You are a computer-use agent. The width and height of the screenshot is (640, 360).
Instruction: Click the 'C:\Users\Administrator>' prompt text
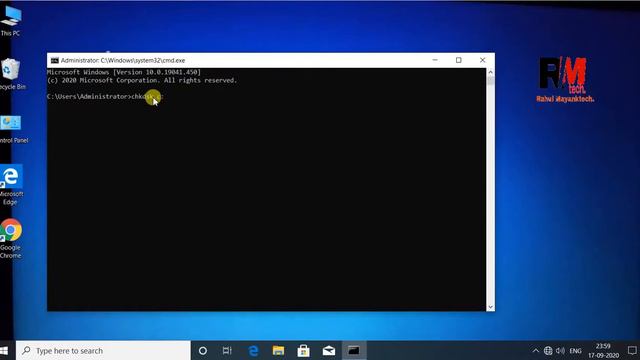[89, 97]
